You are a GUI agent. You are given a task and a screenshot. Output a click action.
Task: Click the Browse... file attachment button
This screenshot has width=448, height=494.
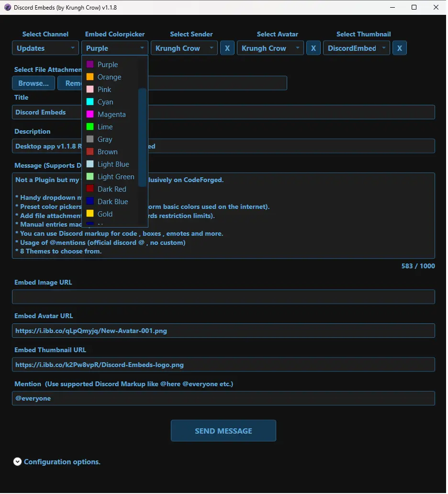pos(34,83)
